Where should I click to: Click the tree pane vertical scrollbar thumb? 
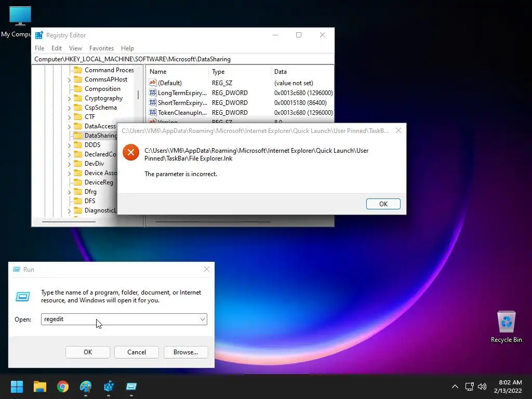coord(138,95)
